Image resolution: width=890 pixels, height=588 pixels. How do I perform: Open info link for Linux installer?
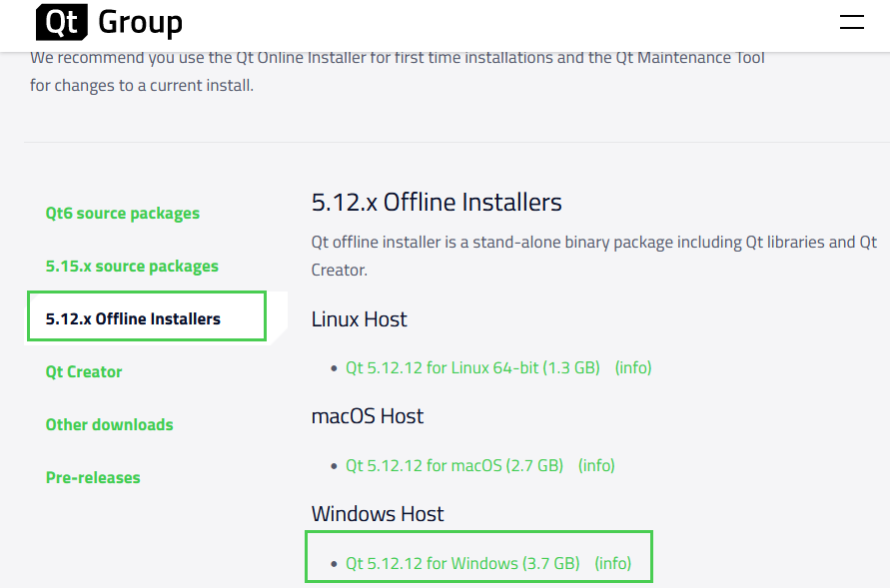click(x=633, y=368)
